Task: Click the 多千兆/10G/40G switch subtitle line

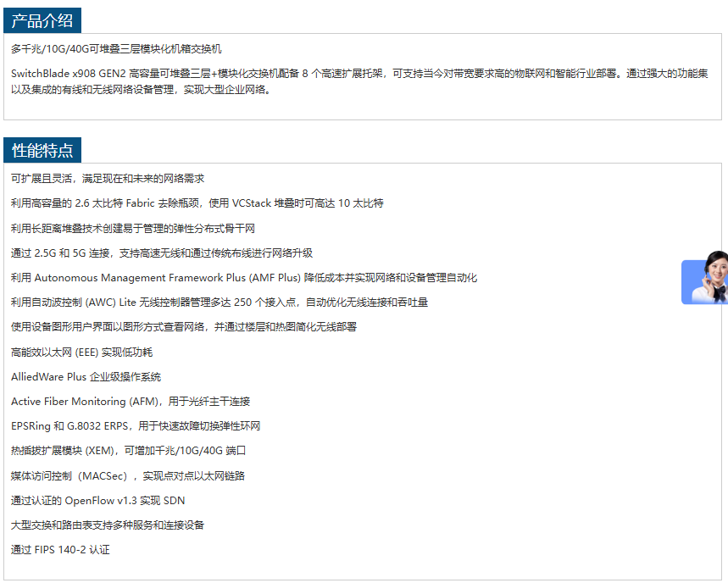Action: 116,49
